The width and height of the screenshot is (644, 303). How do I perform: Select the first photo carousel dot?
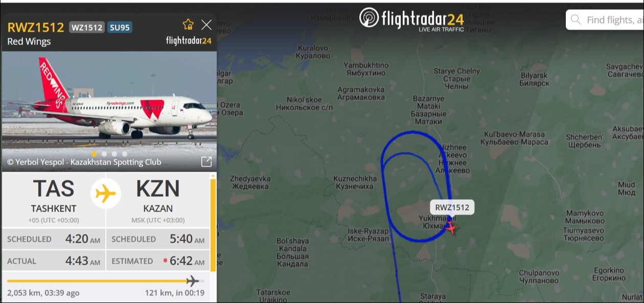(x=94, y=154)
